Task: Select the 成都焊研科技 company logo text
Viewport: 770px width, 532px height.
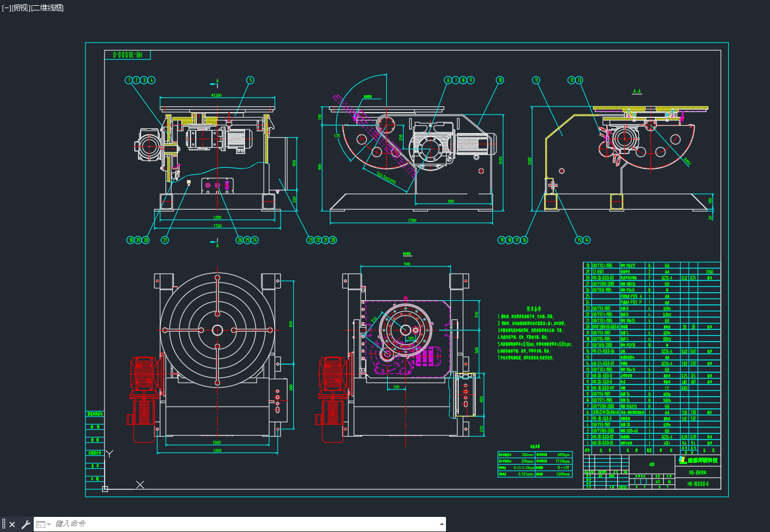Action: 702,461
